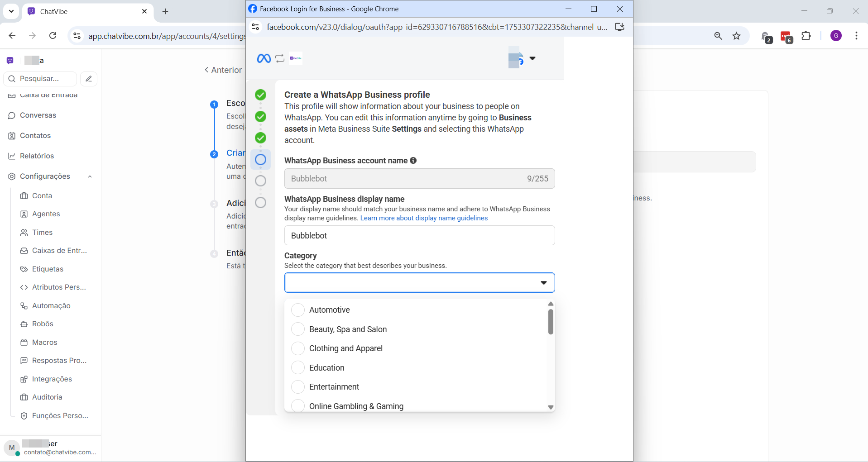This screenshot has width=868, height=462.
Task: Open the Macros settings item
Action: click(x=44, y=343)
